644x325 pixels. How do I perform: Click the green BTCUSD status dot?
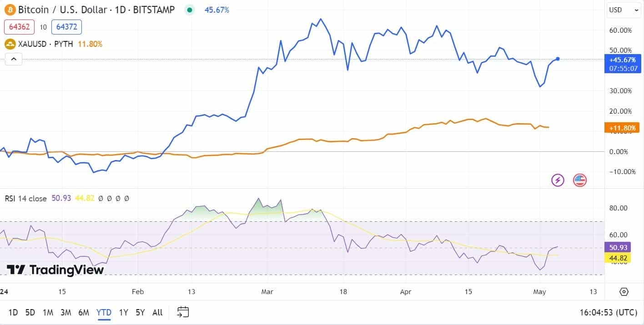[189, 10]
